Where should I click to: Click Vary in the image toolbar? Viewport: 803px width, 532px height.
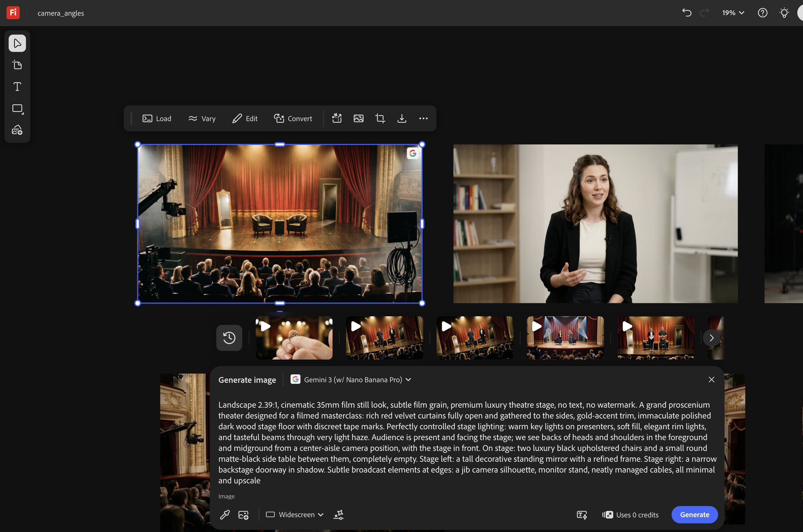click(x=202, y=118)
